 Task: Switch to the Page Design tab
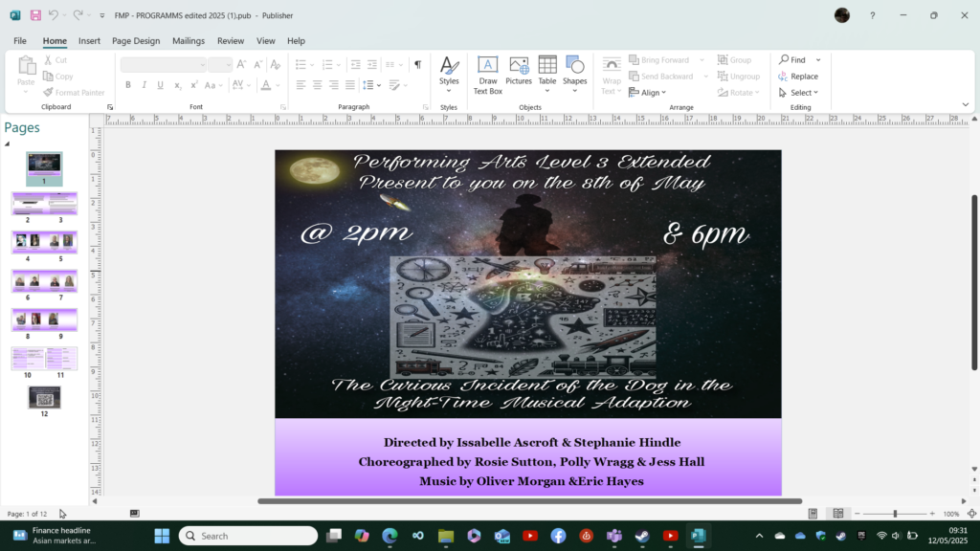tap(136, 40)
